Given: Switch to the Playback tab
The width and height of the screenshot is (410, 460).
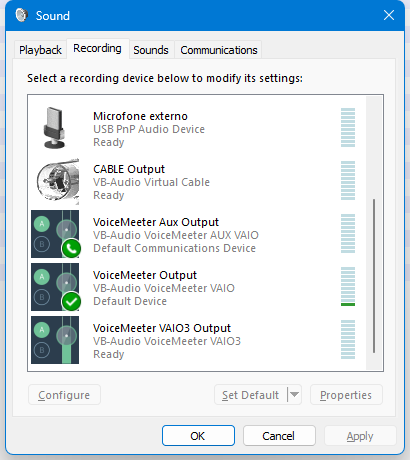Looking at the screenshot, I should [40, 50].
